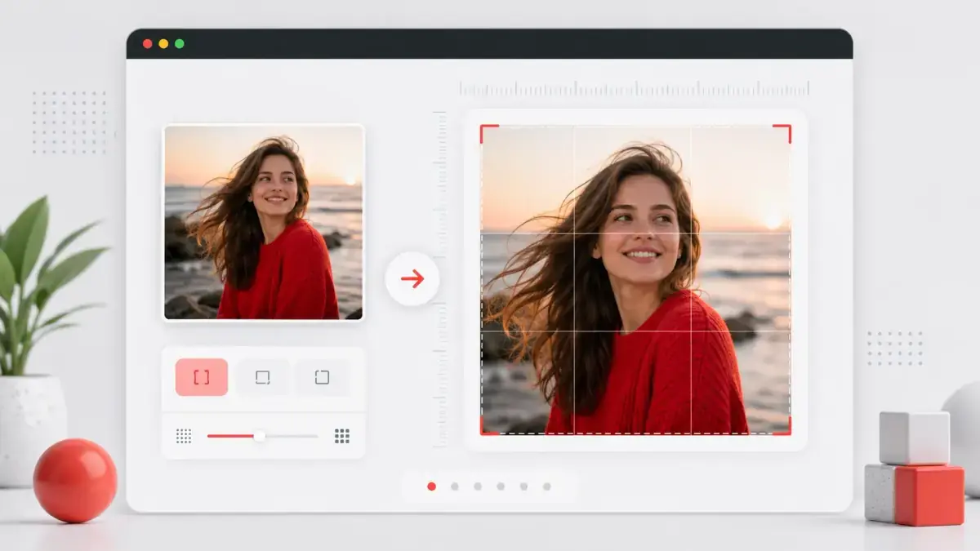Viewport: 980px width, 551px height.
Task: Click the slider handle knob
Action: tap(260, 436)
